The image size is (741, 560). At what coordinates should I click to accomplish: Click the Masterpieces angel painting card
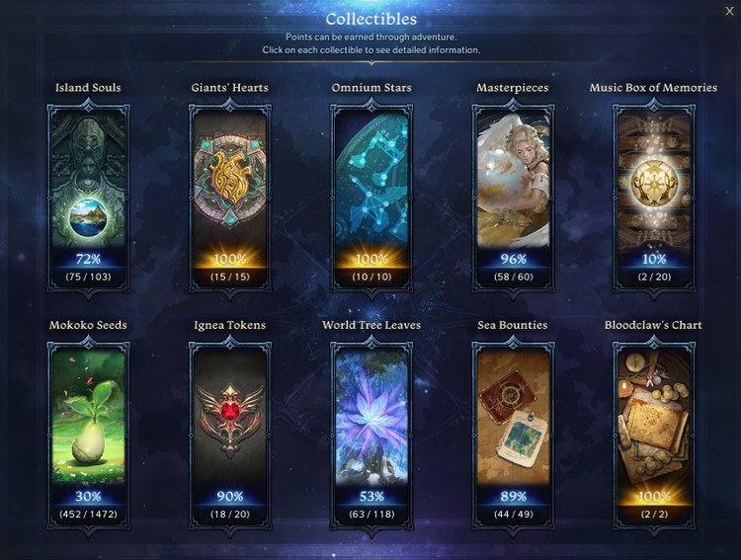click(x=513, y=199)
